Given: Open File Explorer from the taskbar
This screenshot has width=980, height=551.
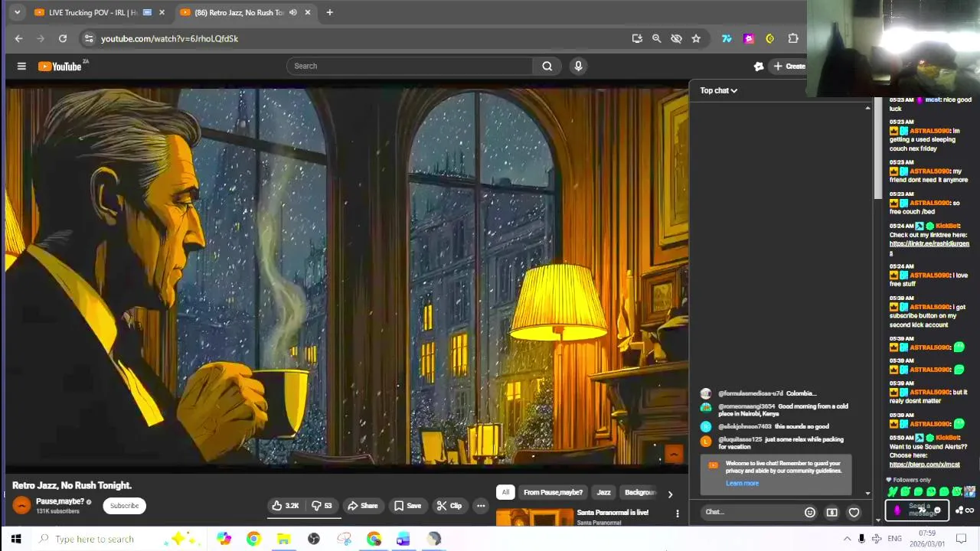Looking at the screenshot, I should click(x=283, y=539).
